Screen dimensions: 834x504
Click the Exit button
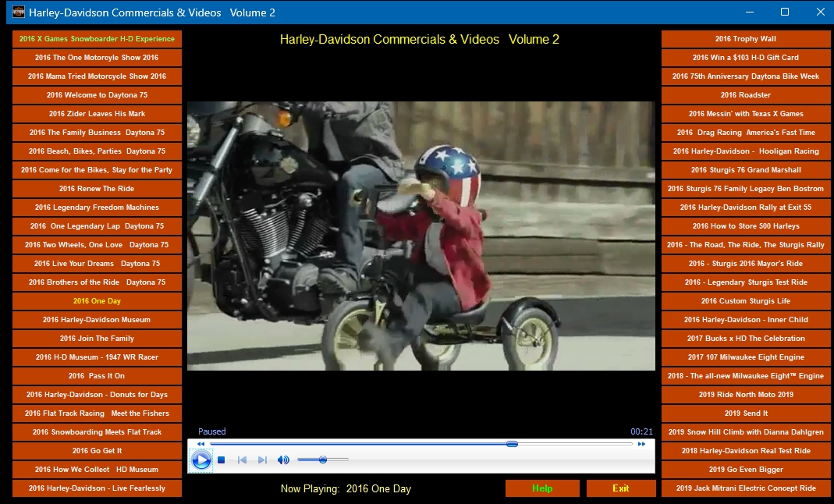tap(621, 488)
